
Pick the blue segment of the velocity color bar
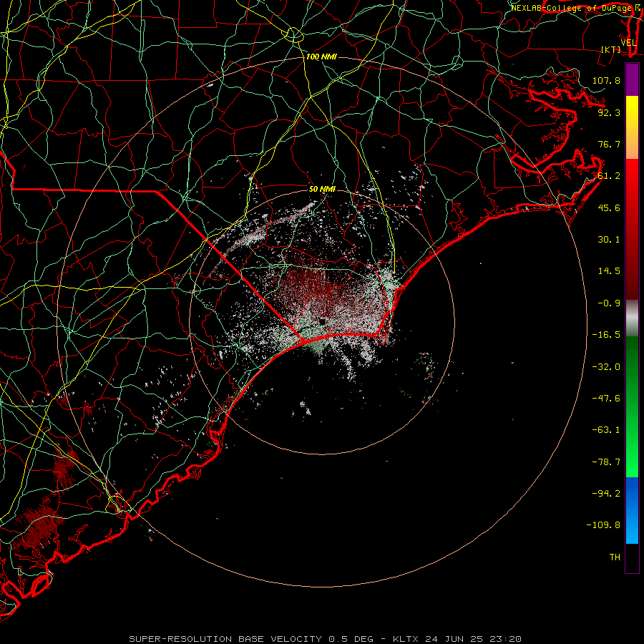(632, 510)
